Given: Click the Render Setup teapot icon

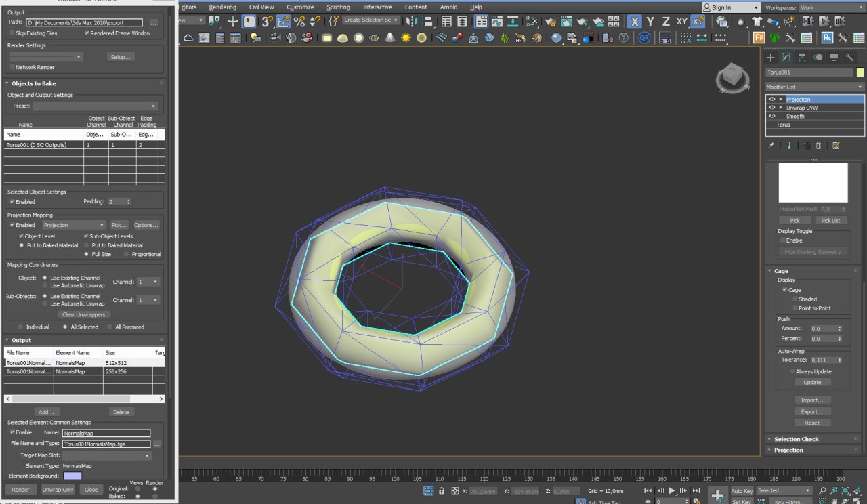Looking at the screenshot, I should (549, 22).
